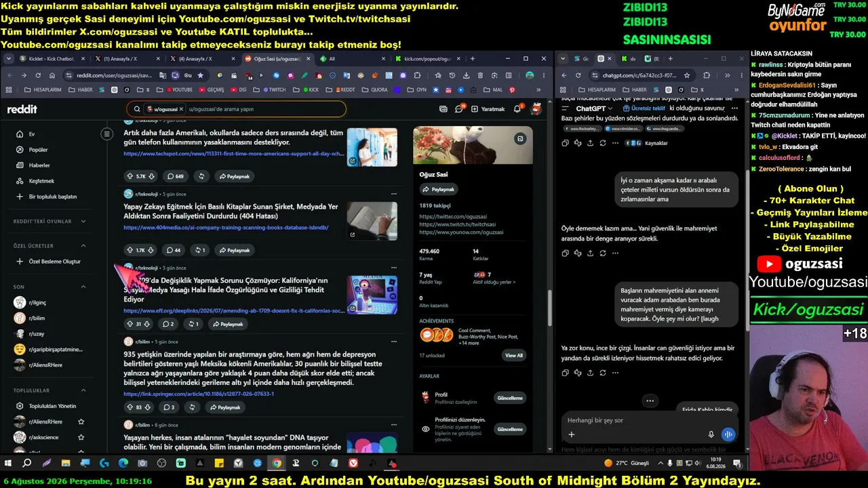Collapse the Reddit sidebar with hamburger button

[x=106, y=134]
